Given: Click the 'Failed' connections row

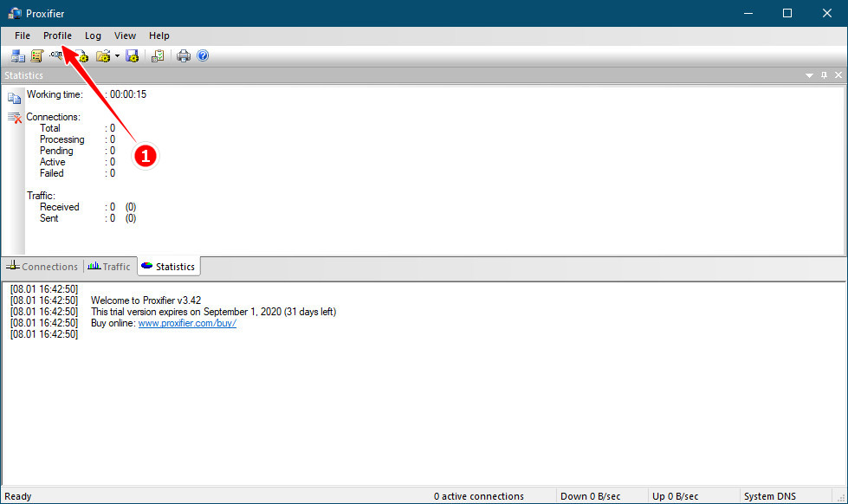Looking at the screenshot, I should tap(77, 173).
